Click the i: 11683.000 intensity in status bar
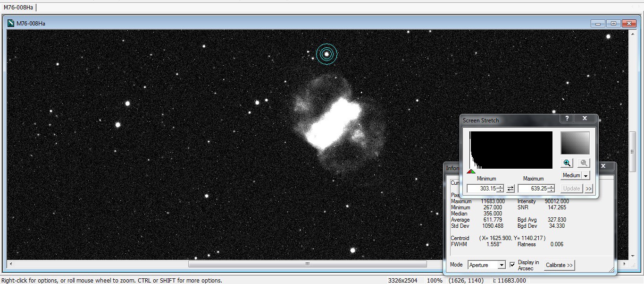This screenshot has width=644, height=284. tap(509, 280)
